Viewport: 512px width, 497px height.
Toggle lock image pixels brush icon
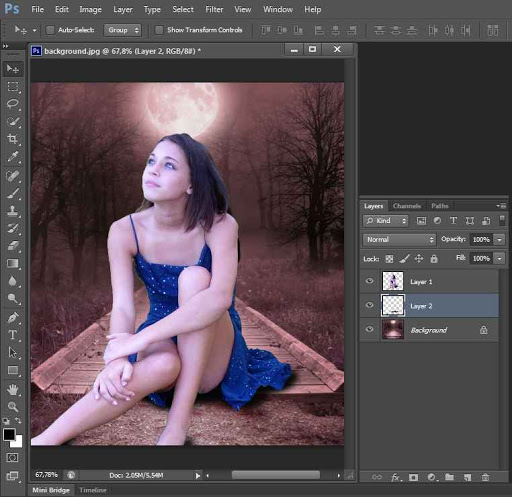coord(404,258)
